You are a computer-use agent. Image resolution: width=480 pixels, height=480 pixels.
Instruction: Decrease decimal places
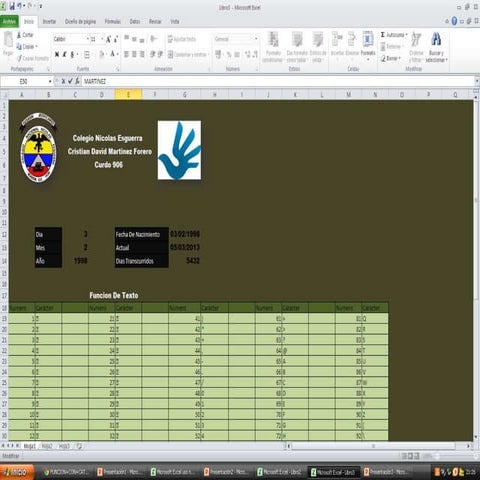(x=255, y=54)
